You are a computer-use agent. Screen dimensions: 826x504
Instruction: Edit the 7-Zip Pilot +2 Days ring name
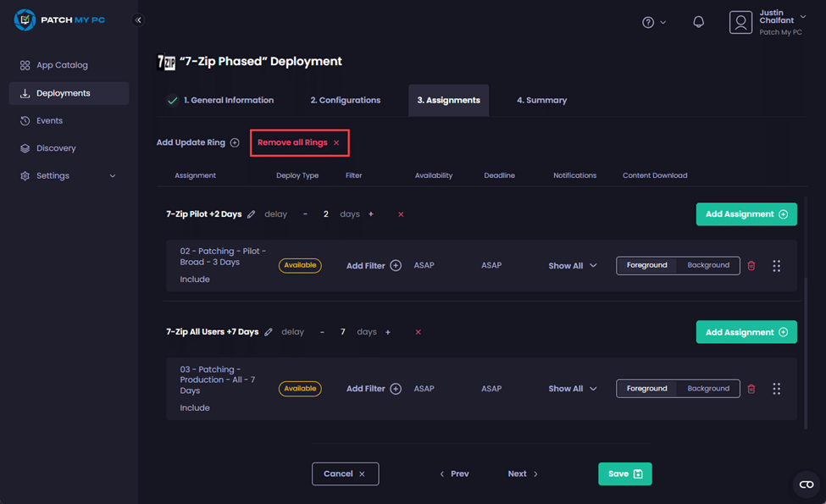252,214
